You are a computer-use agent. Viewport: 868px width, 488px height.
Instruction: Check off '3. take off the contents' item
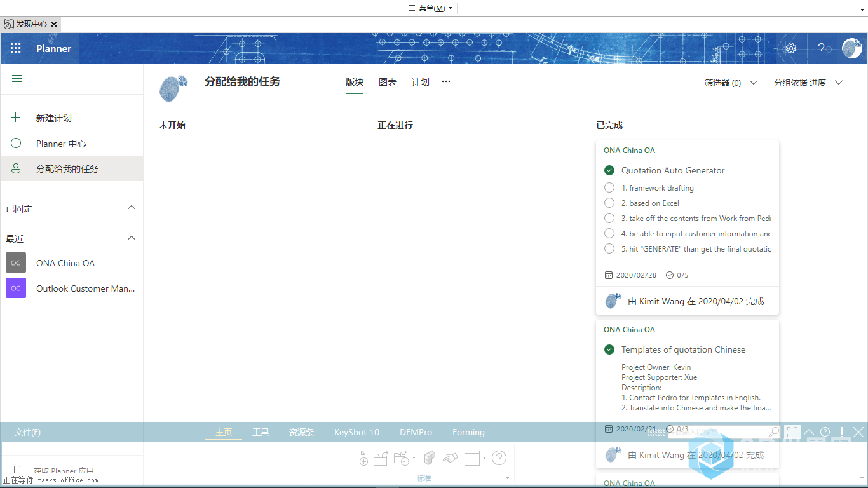609,218
